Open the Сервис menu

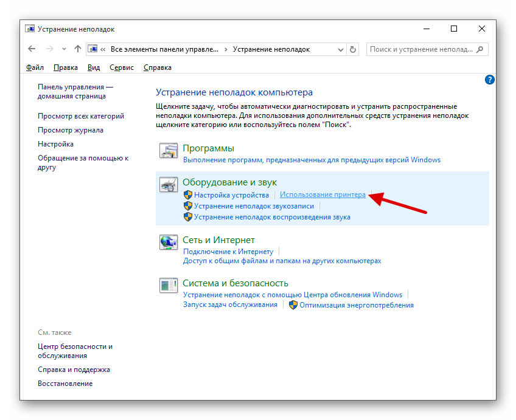(122, 67)
